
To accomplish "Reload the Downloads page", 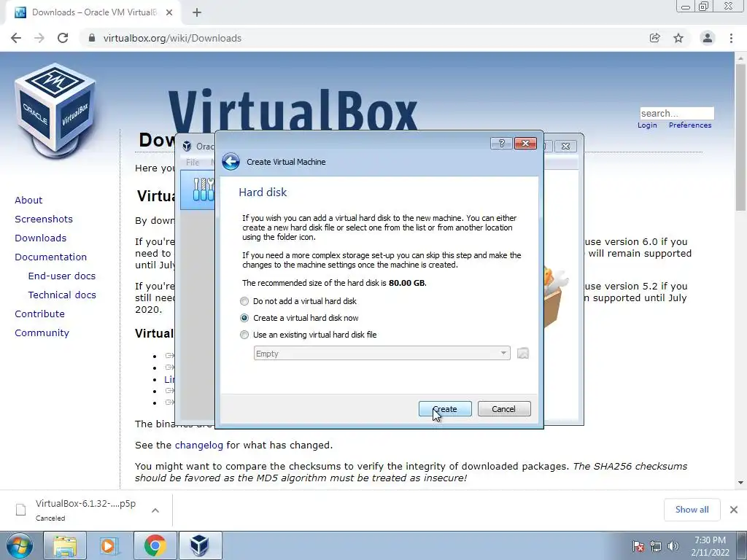I will [63, 38].
